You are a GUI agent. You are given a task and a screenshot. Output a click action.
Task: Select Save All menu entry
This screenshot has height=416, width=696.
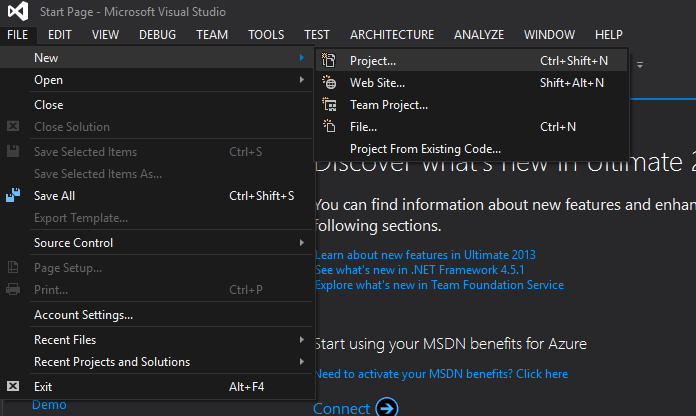coord(157,195)
